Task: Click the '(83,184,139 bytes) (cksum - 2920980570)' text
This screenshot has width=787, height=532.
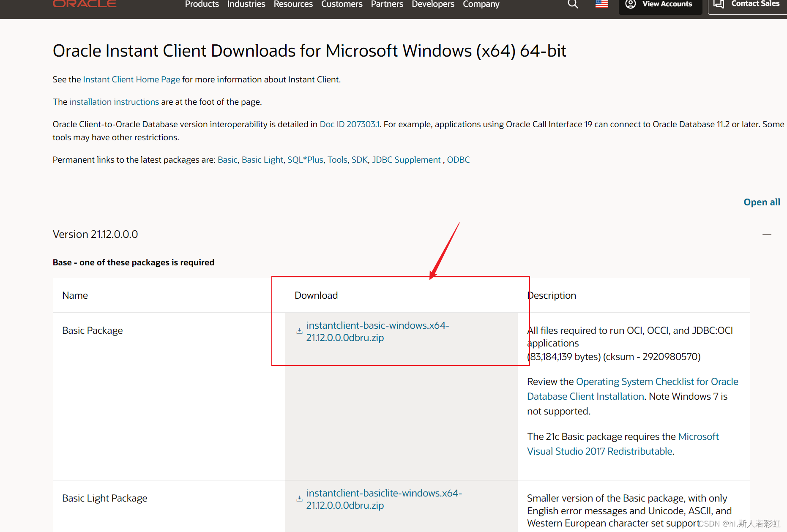Action: coord(614,357)
